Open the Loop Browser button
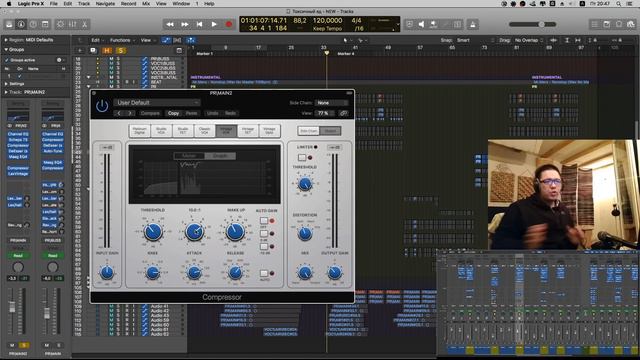The width and height of the screenshot is (640, 360). point(619,24)
